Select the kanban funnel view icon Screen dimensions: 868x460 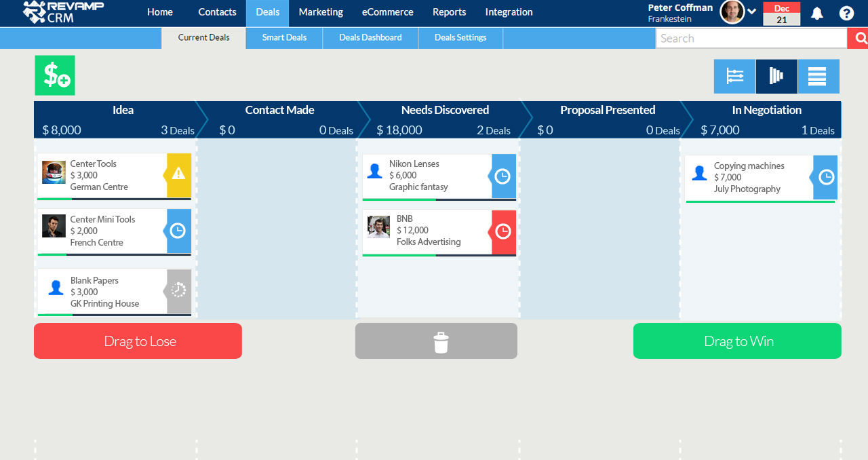tap(776, 76)
